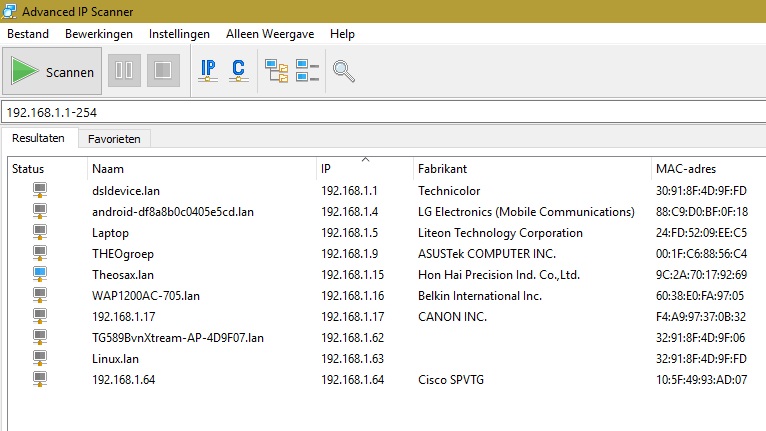Click Liteon Technology Corporation cell
The height and width of the screenshot is (431, 766).
500,233
